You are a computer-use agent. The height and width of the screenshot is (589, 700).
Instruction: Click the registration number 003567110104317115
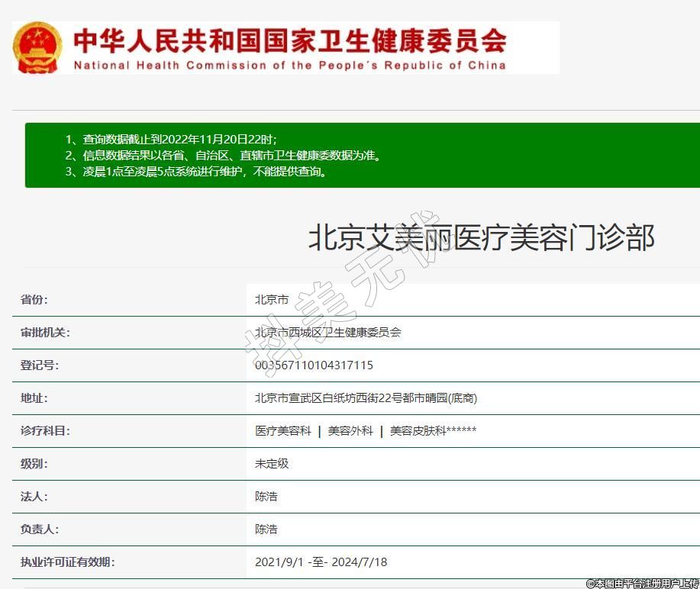(x=314, y=365)
